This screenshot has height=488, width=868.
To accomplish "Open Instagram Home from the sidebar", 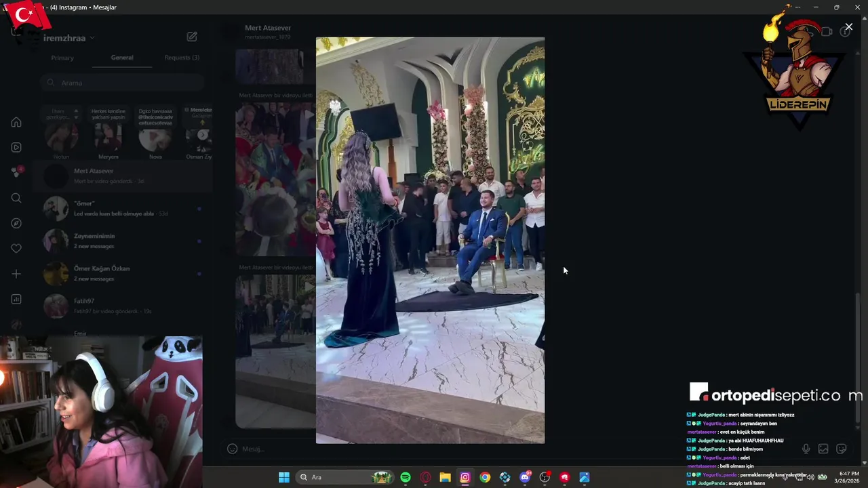I will pyautogui.click(x=16, y=122).
